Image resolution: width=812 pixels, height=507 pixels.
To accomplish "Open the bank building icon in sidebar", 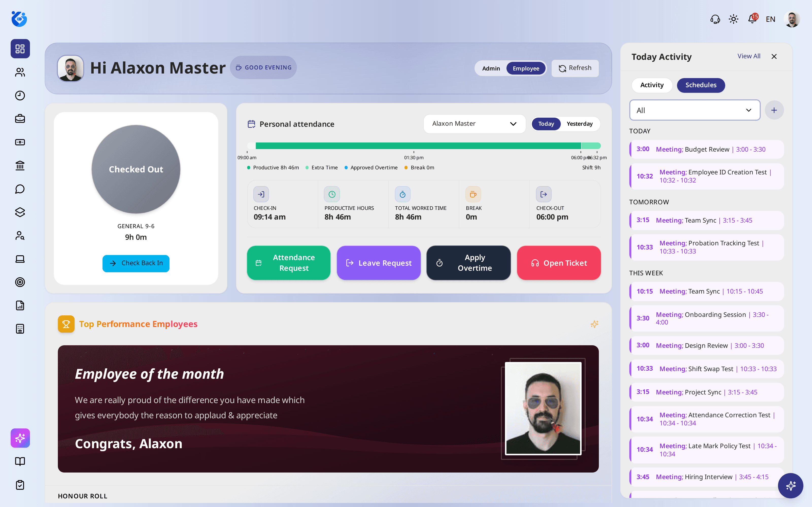I will point(20,165).
